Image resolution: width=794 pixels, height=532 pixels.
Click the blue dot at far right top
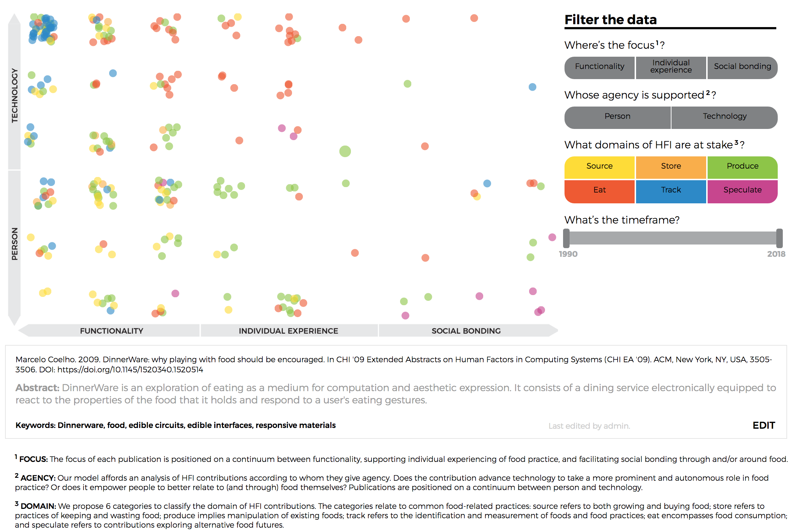point(532,87)
